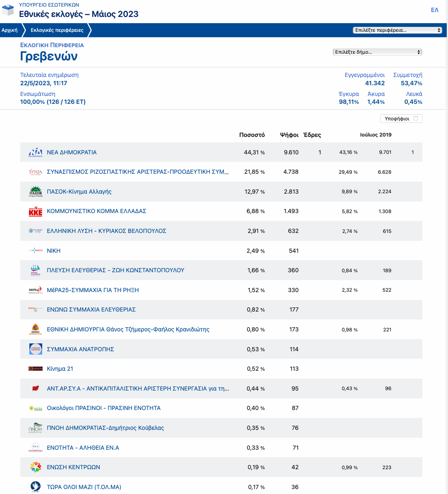Open the Επιλέξτε δήμο dropdown

coord(377,52)
